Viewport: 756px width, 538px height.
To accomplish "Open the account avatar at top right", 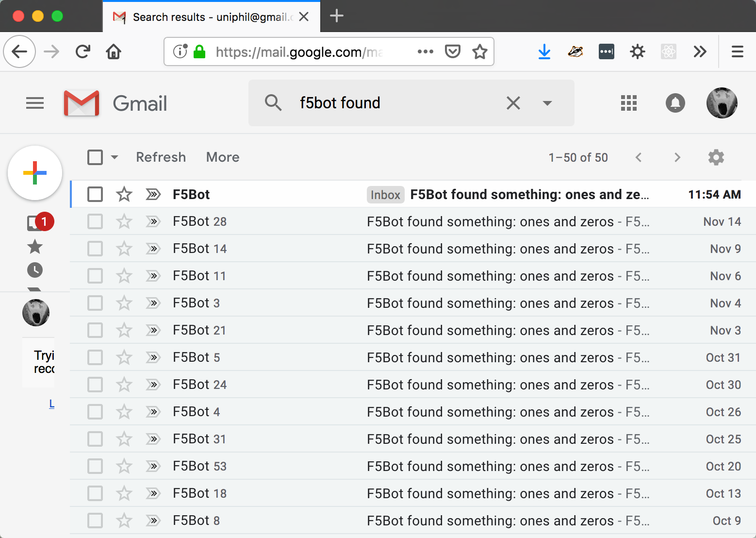I will (x=722, y=103).
